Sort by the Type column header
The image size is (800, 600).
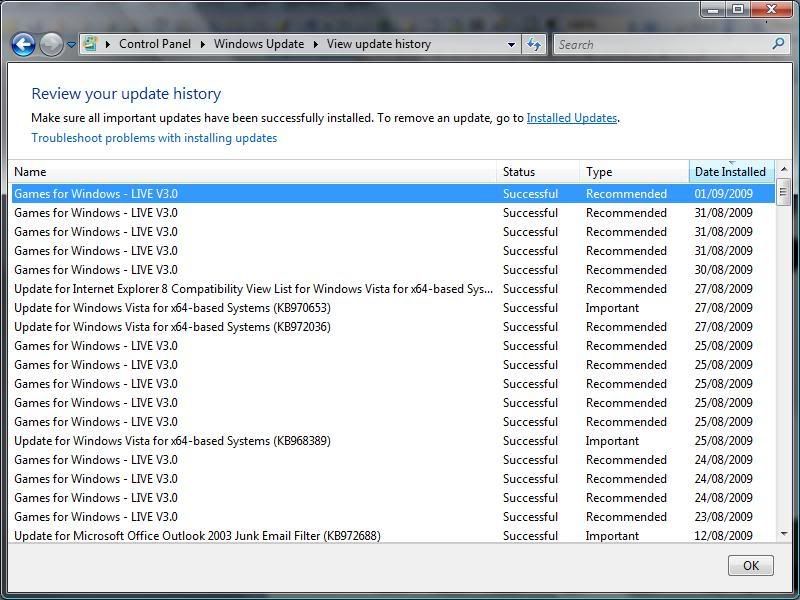click(x=634, y=171)
